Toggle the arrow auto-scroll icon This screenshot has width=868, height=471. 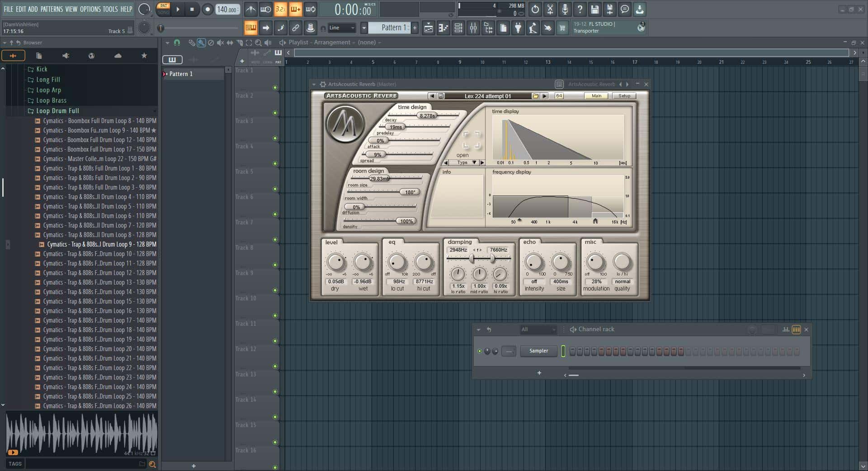click(266, 28)
